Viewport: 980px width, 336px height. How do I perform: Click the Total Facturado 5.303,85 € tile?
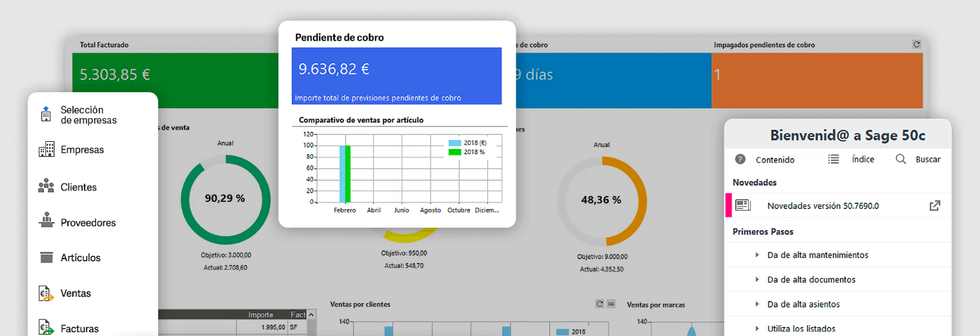[174, 81]
